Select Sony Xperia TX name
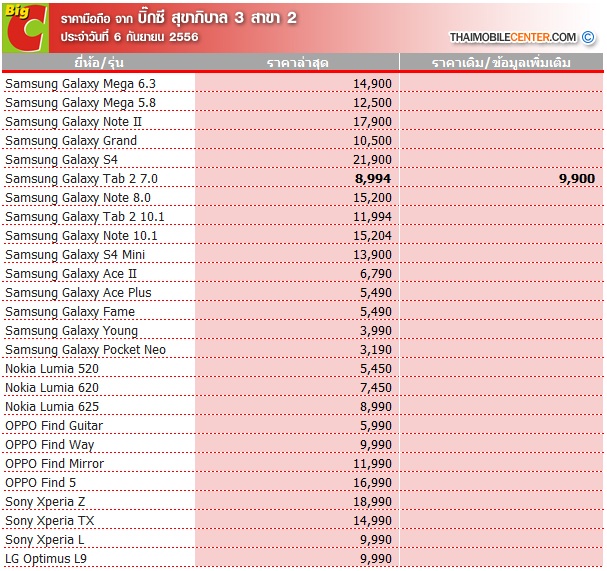Viewport: 607px width, 571px height. coord(50,520)
